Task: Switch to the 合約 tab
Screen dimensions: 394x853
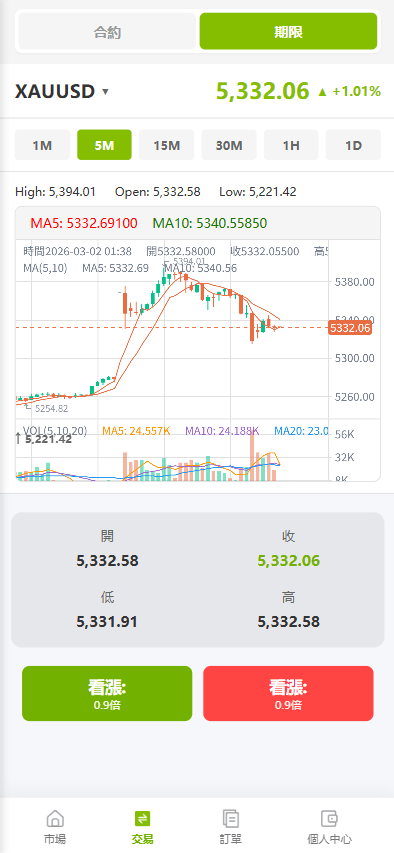Action: (x=107, y=32)
